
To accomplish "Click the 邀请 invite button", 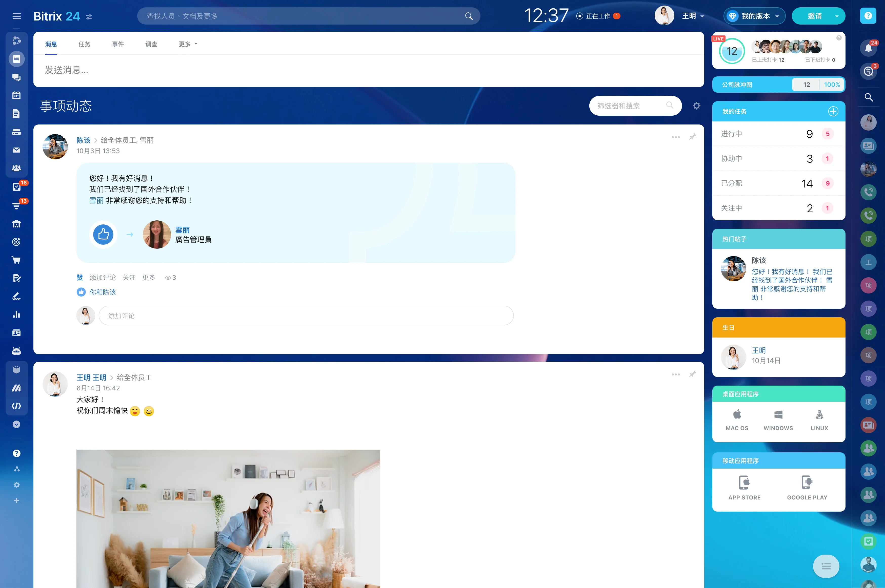I will point(814,16).
